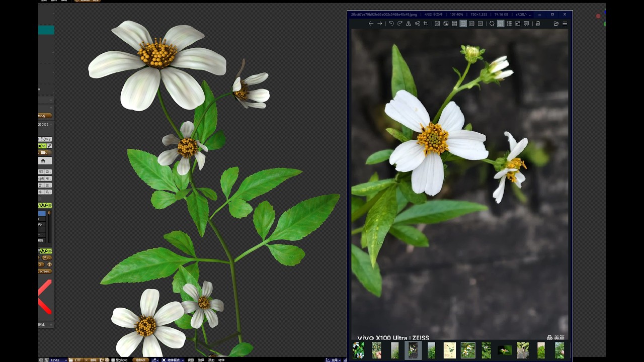Open folder icon in image viewer

pos(556,24)
